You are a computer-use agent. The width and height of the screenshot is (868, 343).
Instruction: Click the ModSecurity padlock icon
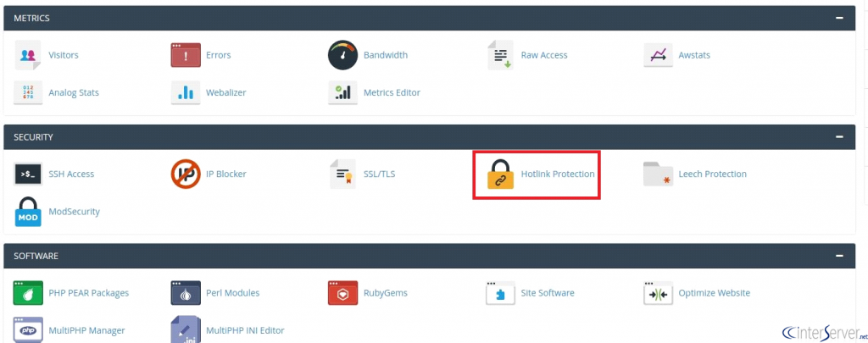(x=28, y=212)
